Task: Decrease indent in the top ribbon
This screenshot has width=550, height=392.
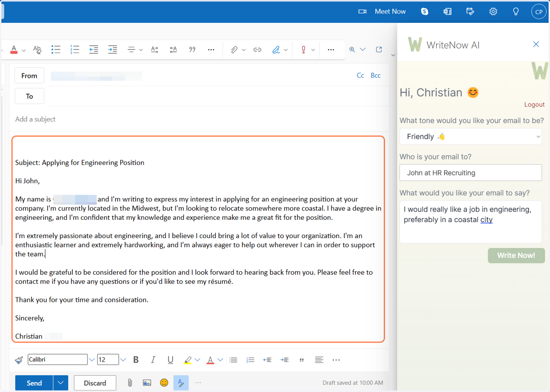Action: (x=93, y=49)
